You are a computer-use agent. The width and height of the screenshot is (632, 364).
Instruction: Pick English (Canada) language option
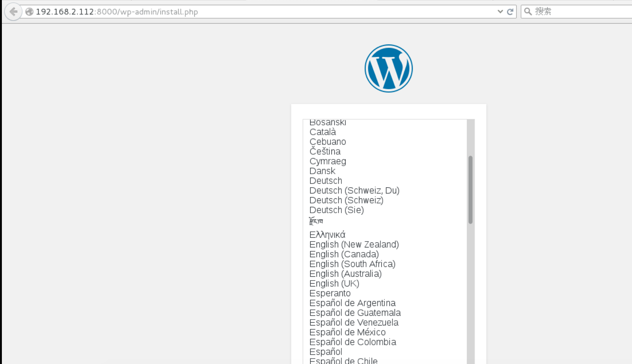click(344, 254)
